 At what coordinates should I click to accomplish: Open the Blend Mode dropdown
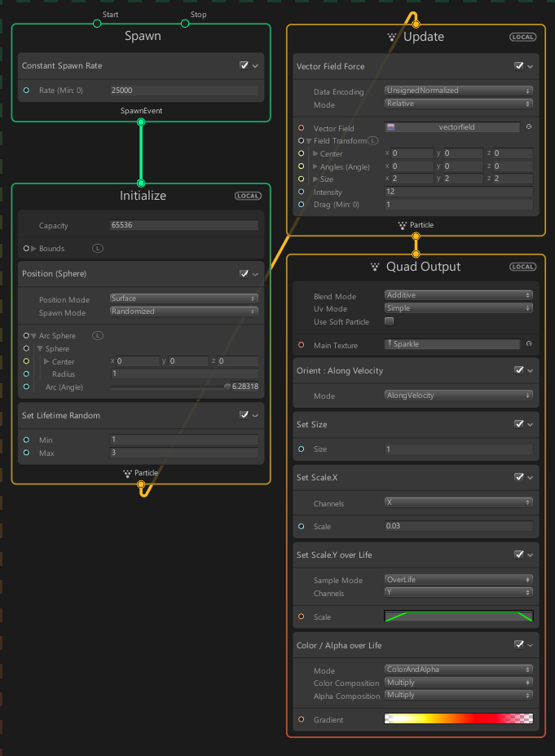[459, 295]
